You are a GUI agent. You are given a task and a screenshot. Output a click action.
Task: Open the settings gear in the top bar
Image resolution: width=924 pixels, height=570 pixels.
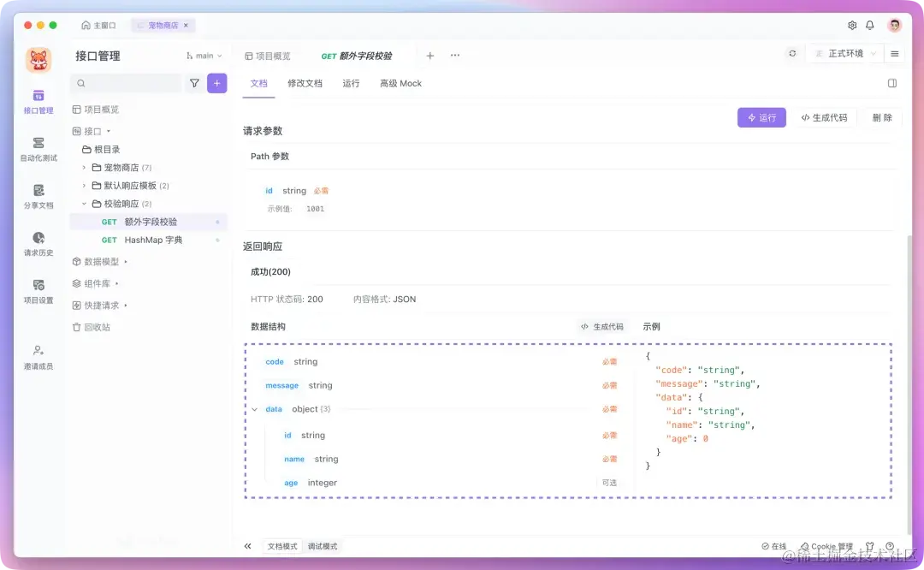click(x=850, y=26)
